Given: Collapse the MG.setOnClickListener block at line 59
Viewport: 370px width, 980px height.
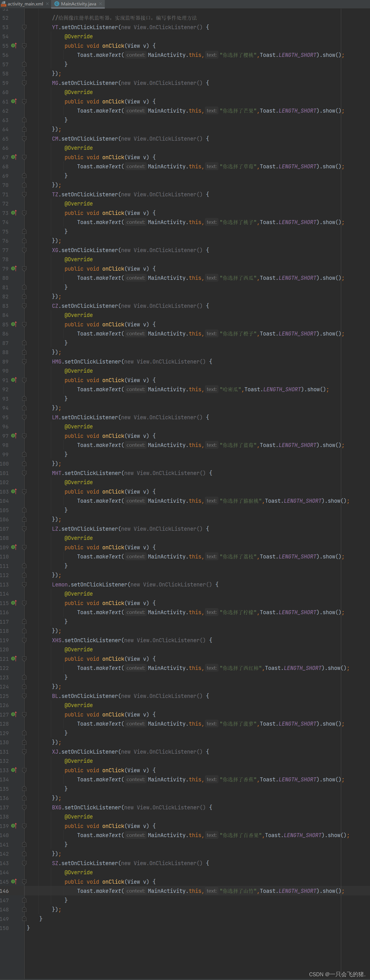Looking at the screenshot, I should [24, 83].
